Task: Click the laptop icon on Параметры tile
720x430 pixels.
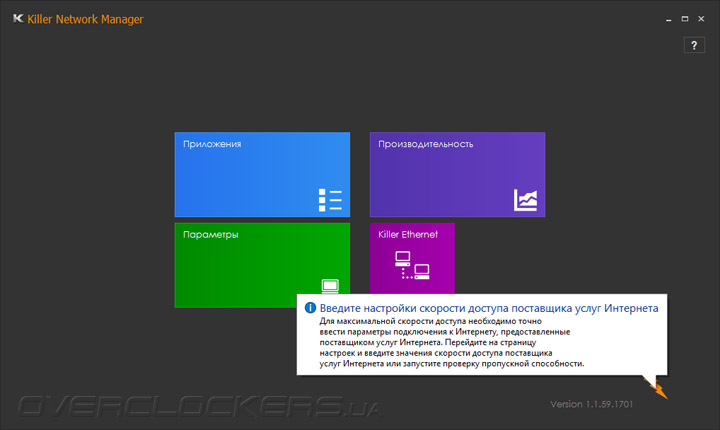Action: [330, 286]
